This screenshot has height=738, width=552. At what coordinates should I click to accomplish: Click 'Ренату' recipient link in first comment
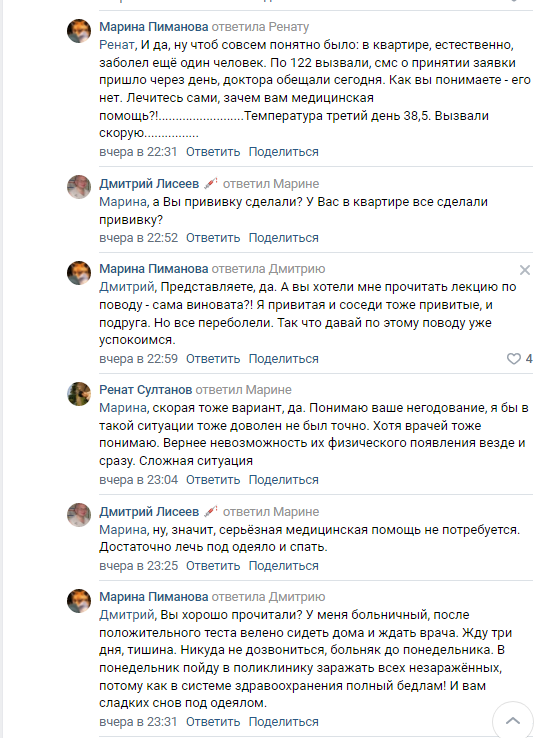coord(288,27)
